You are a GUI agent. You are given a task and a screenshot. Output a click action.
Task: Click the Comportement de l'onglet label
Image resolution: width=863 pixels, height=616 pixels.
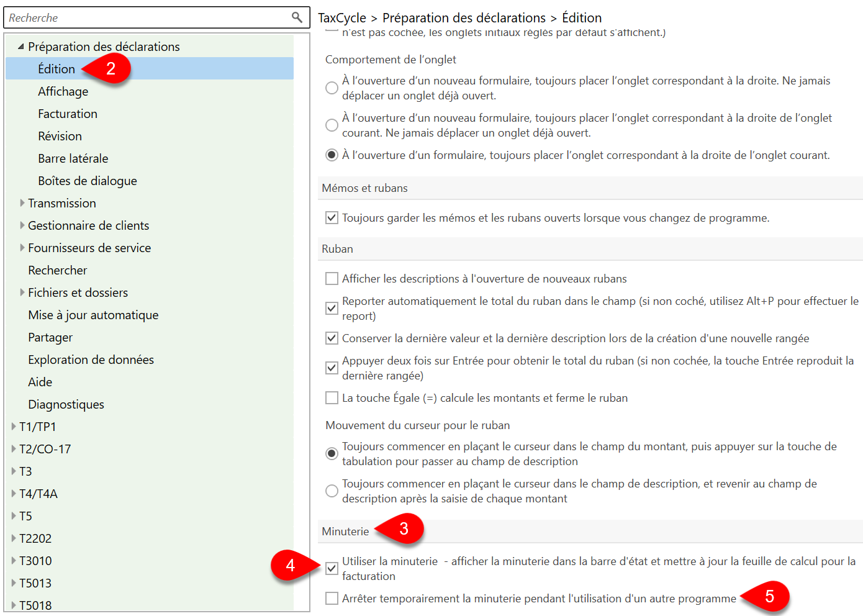tap(391, 60)
